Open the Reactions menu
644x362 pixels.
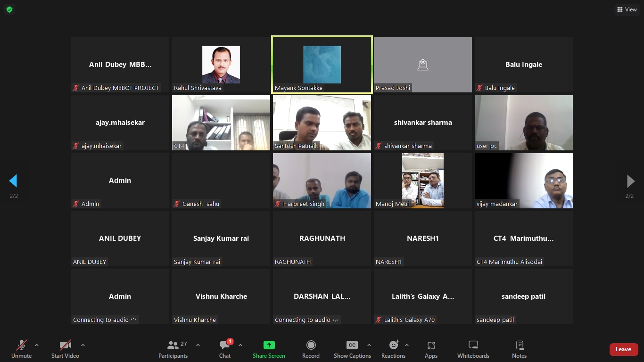[x=393, y=349]
